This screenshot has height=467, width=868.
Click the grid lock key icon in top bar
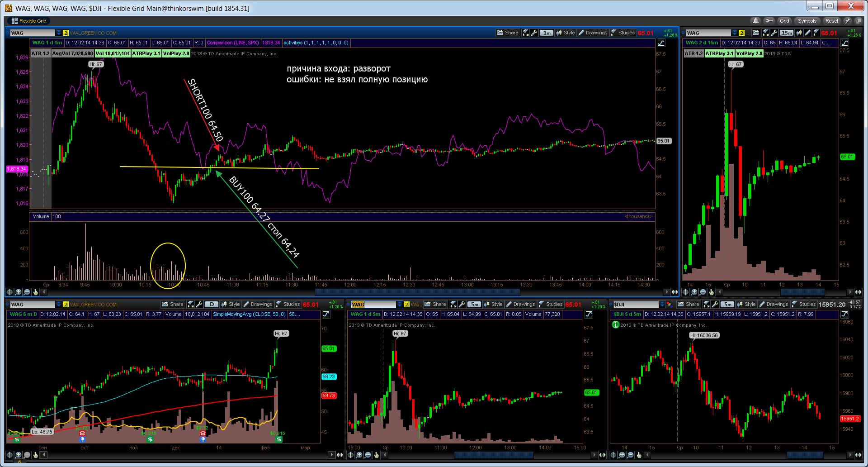(769, 21)
